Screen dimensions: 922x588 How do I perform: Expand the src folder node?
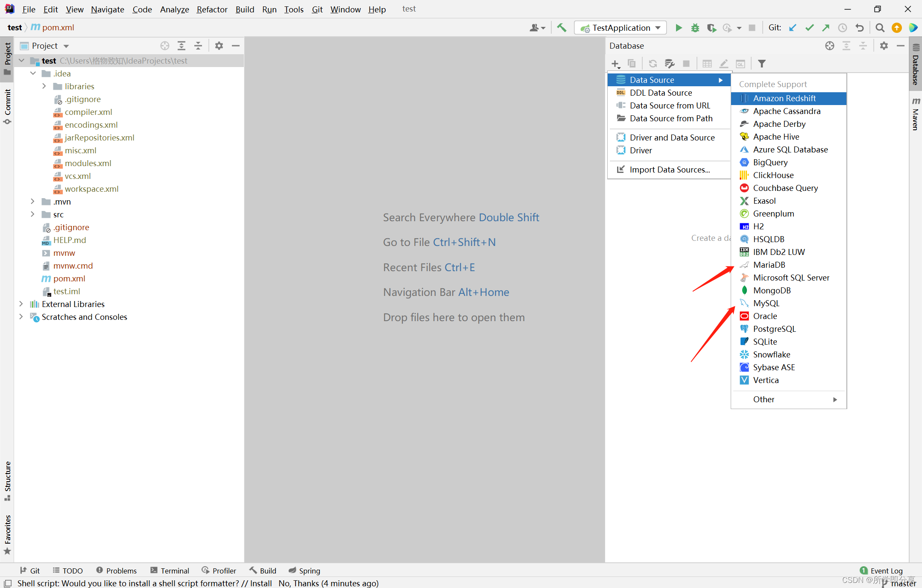click(32, 214)
